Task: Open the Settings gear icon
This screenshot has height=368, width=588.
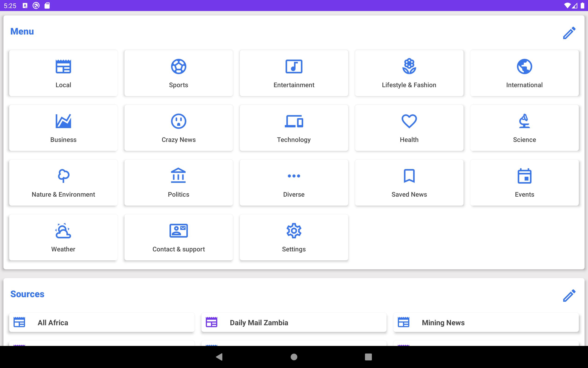Action: coord(294,230)
